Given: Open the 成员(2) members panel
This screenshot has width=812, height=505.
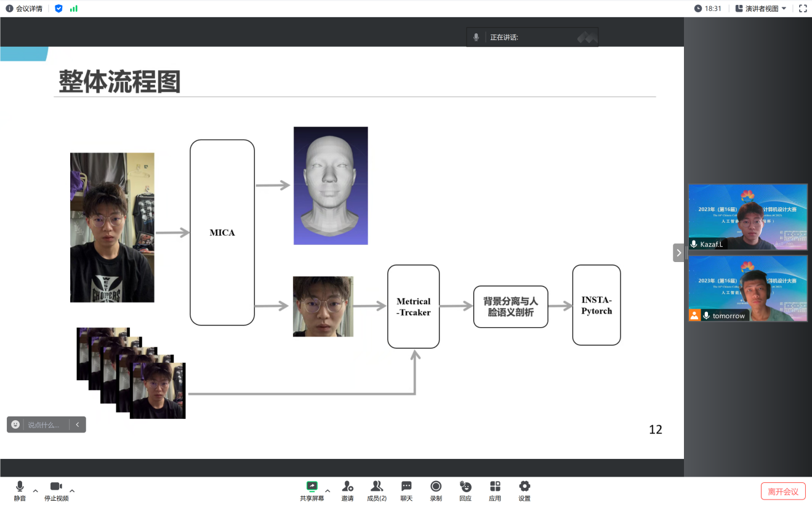Looking at the screenshot, I should point(377,487).
